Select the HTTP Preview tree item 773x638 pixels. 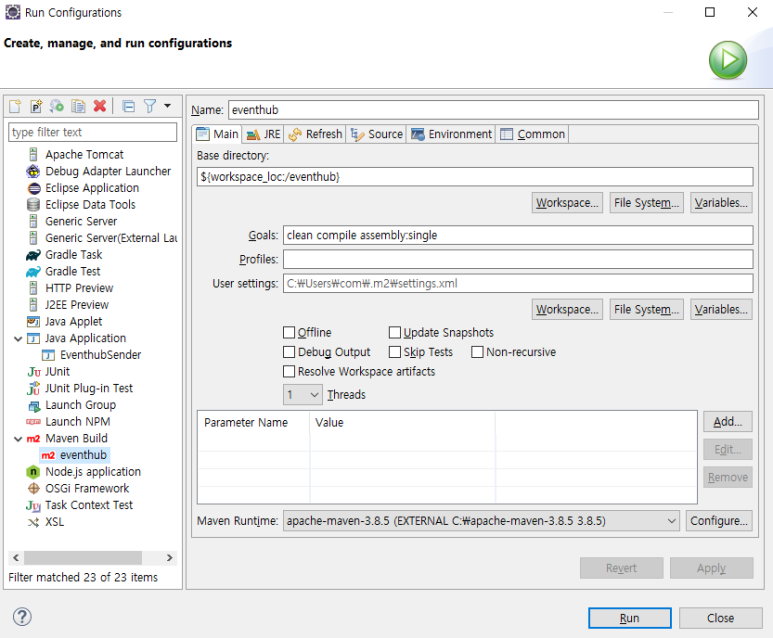pyautogui.click(x=71, y=288)
